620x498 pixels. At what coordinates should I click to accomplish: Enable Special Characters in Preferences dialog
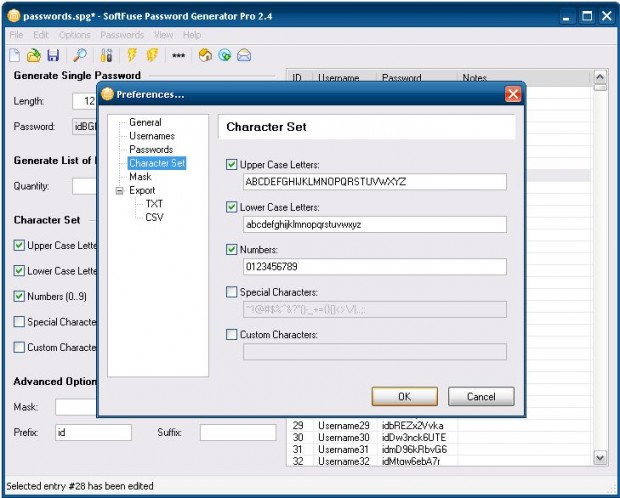231,292
